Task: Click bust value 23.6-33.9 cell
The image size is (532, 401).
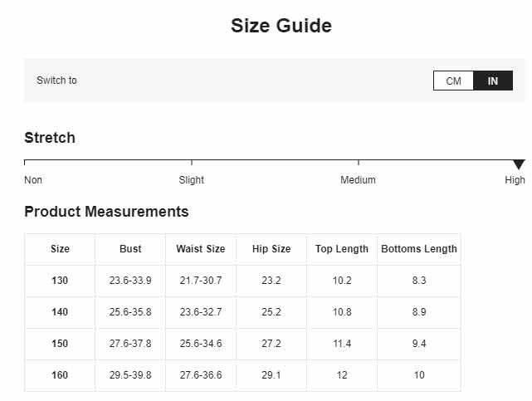Action: 130,281
